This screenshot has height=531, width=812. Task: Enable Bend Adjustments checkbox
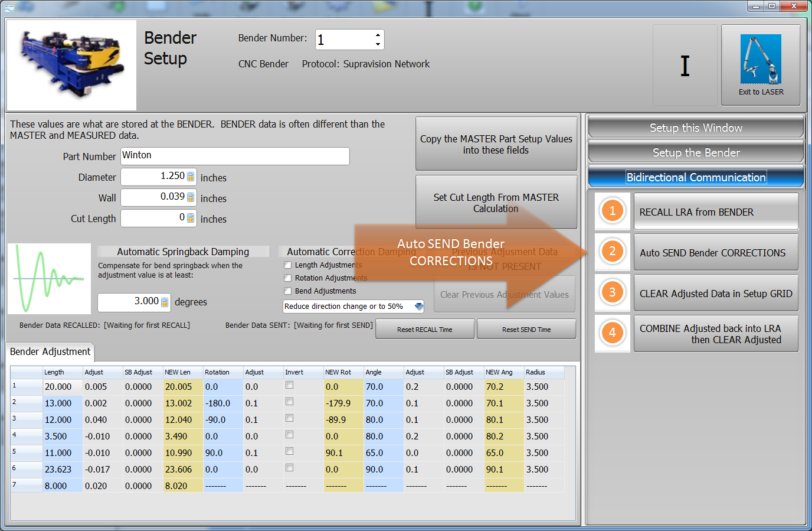point(288,291)
